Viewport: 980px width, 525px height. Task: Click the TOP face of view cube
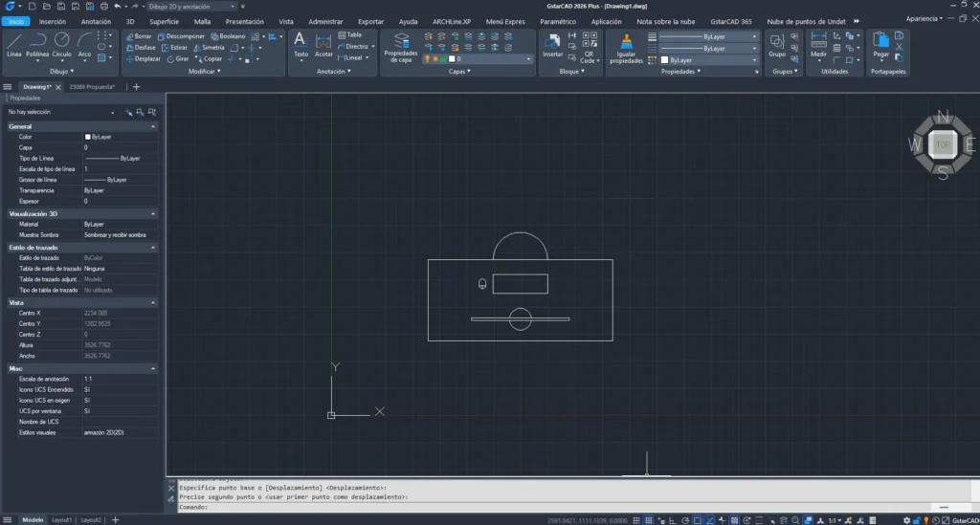point(943,144)
